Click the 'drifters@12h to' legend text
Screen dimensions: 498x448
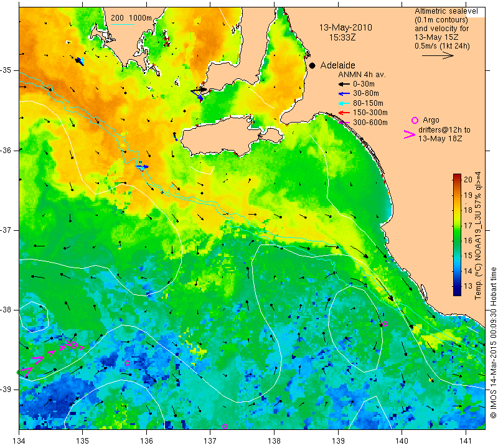pos(444,130)
